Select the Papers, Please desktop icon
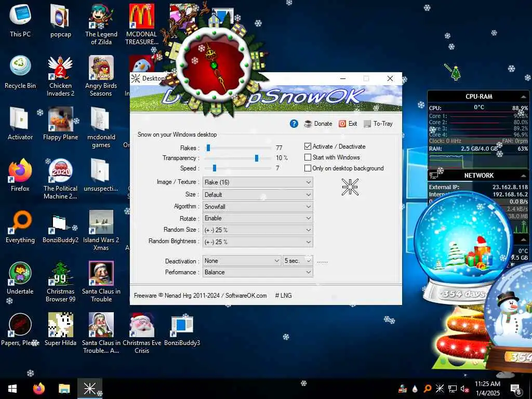This screenshot has height=399, width=532. (20, 328)
